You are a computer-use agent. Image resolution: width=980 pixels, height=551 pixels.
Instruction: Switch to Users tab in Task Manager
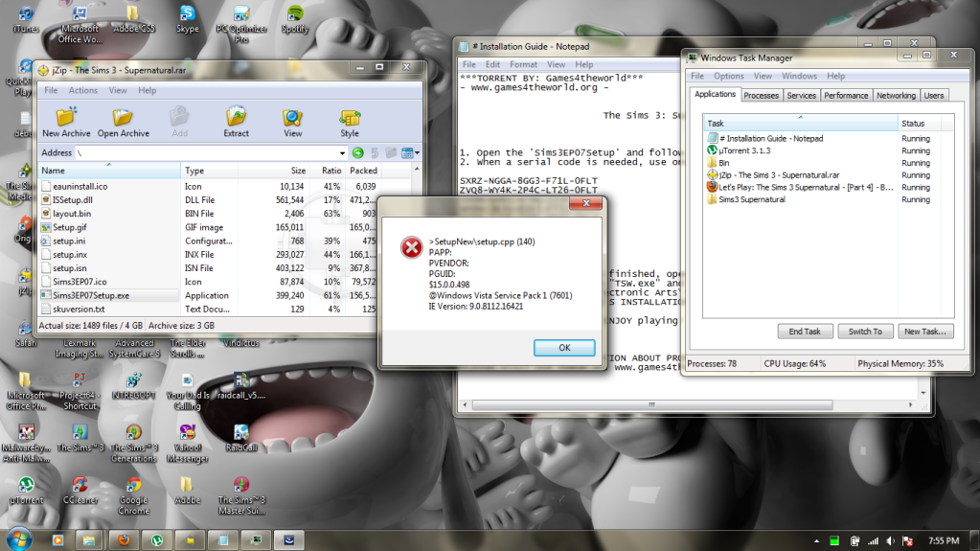(934, 95)
